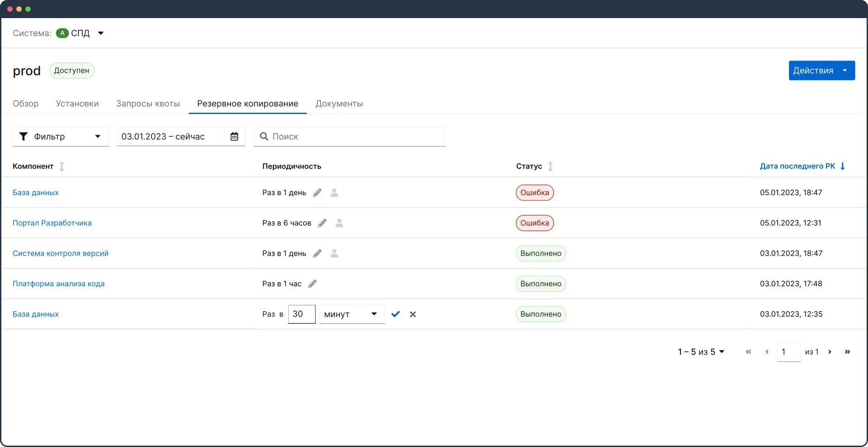
Task: Click pencil icon in Платформа анализа кода row
Action: (x=312, y=284)
